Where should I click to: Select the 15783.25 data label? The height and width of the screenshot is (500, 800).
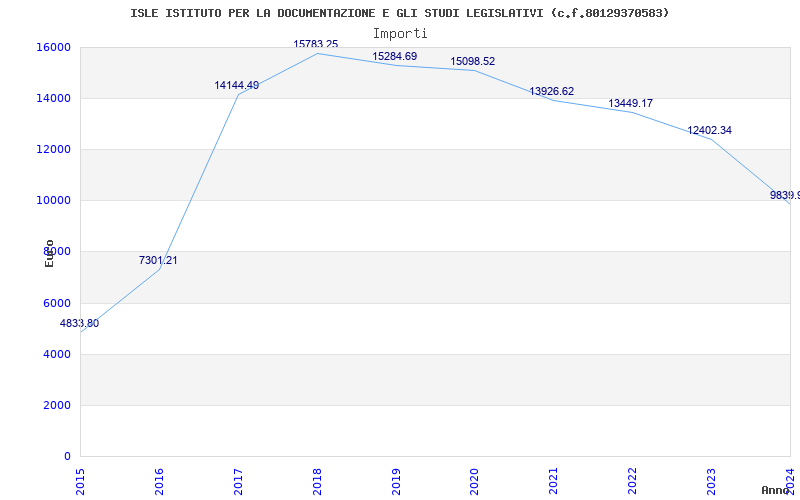(315, 44)
